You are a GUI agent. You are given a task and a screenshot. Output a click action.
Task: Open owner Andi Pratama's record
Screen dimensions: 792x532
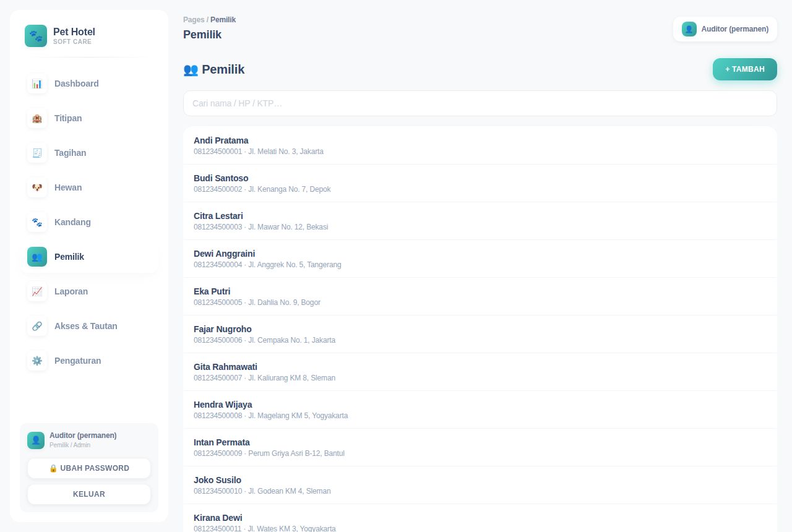(x=480, y=145)
